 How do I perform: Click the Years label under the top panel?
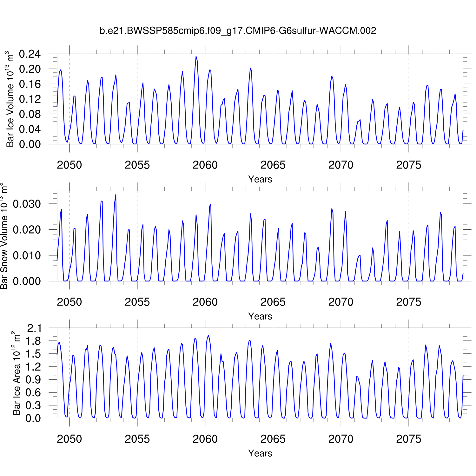[260, 179]
